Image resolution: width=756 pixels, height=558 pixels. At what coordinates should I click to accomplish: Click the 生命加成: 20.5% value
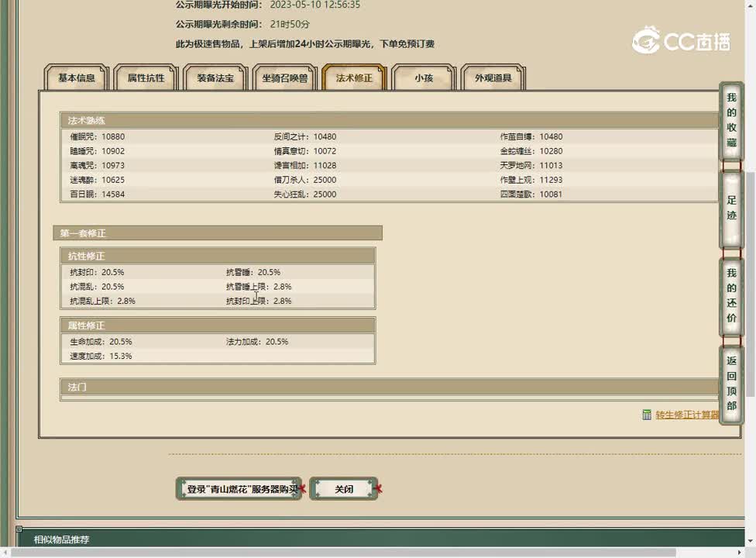101,342
